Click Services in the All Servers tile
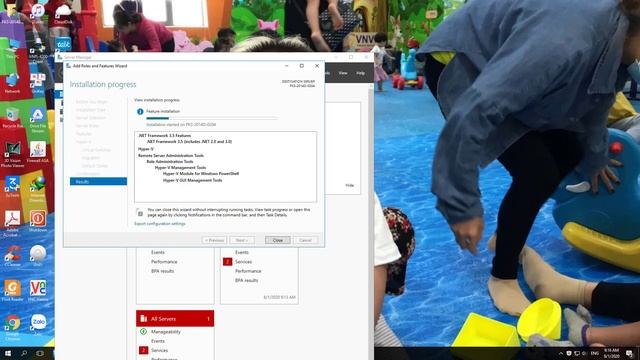 coord(159,350)
